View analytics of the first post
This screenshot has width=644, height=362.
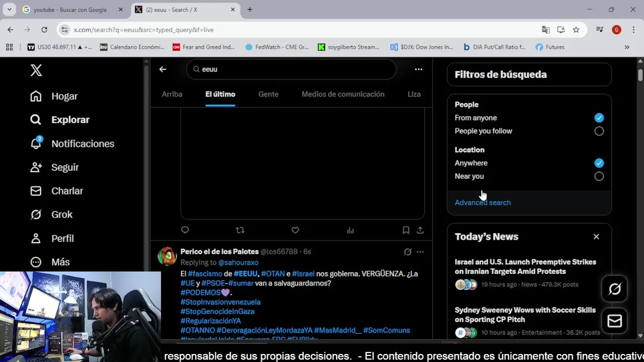pos(350,230)
